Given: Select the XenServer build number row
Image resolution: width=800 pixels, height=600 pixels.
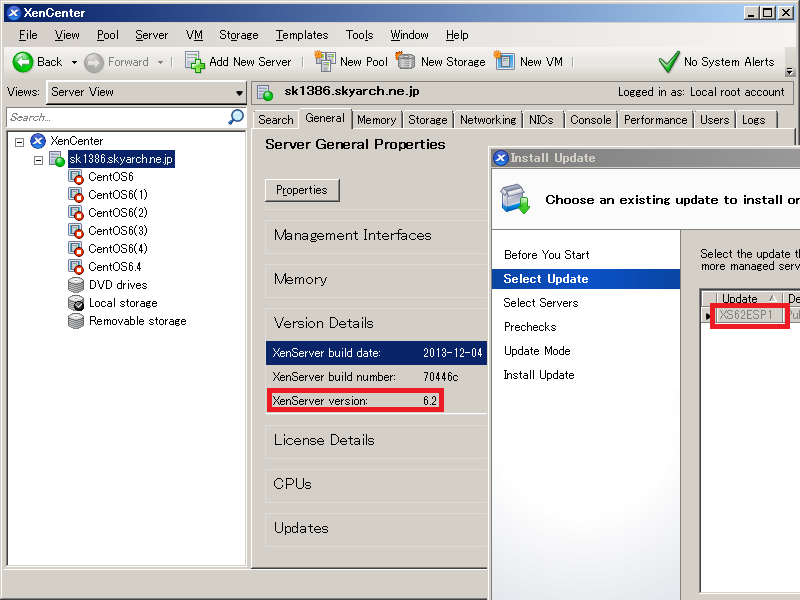Looking at the screenshot, I should click(377, 377).
